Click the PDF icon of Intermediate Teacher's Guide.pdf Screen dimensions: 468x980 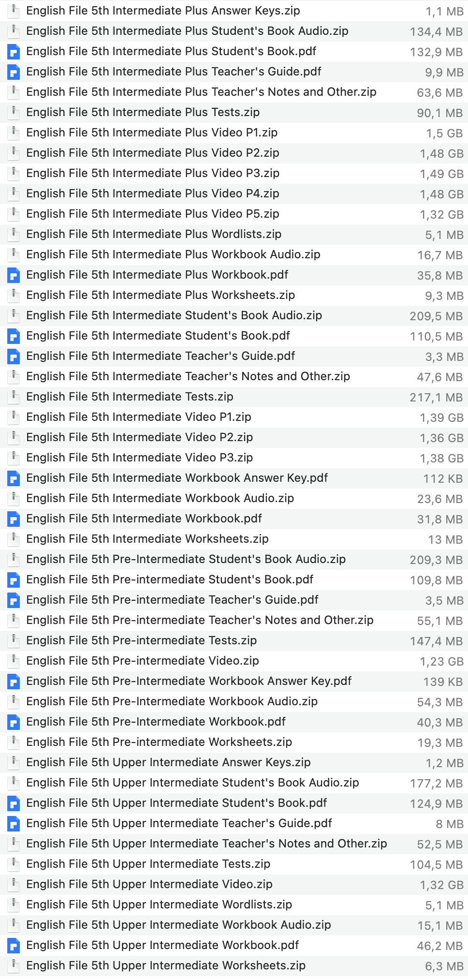pos(14,356)
